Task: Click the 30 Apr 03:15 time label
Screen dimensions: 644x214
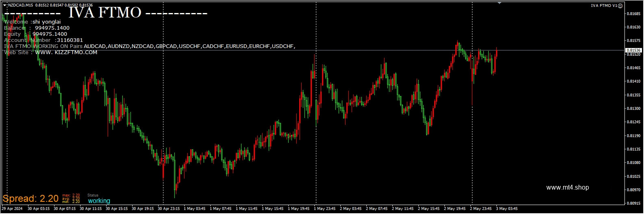Action: [39, 209]
